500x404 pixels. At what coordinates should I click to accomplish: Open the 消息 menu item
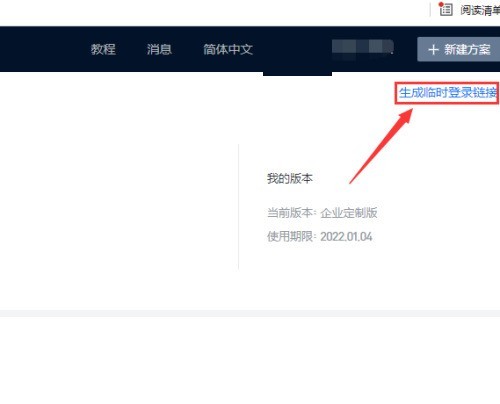[x=159, y=49]
